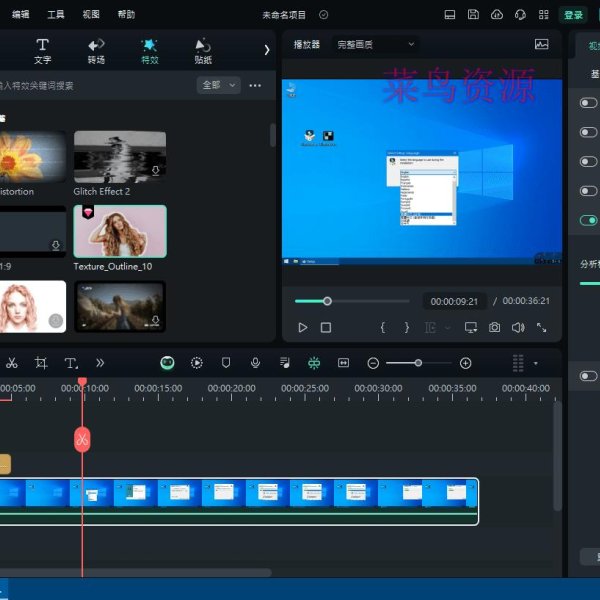Select the crop tool in timeline toolbar
Image resolution: width=600 pixels, height=600 pixels.
(x=41, y=363)
